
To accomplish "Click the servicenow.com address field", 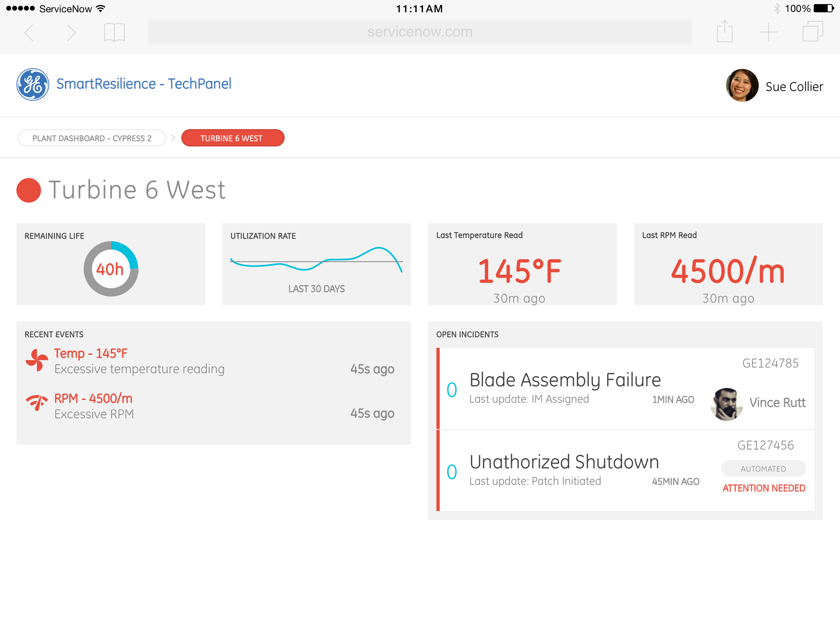I will click(420, 32).
